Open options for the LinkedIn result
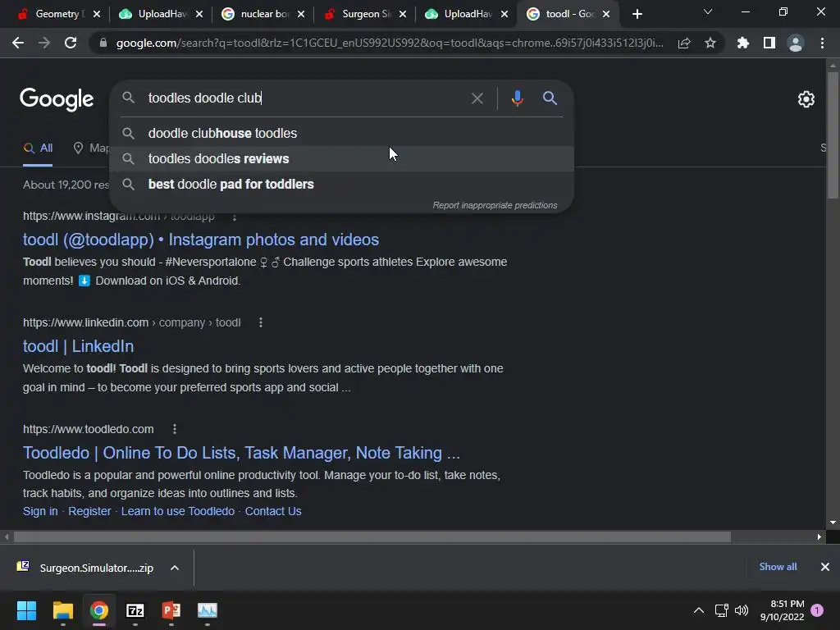840x630 pixels. [x=260, y=322]
